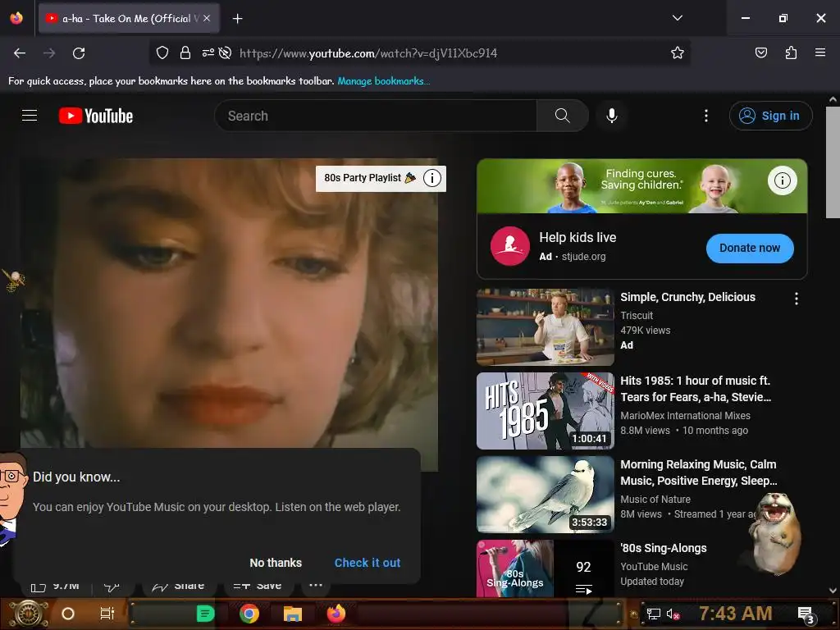This screenshot has width=840, height=630.
Task: Dismiss popup with No thanks
Action: tap(276, 563)
